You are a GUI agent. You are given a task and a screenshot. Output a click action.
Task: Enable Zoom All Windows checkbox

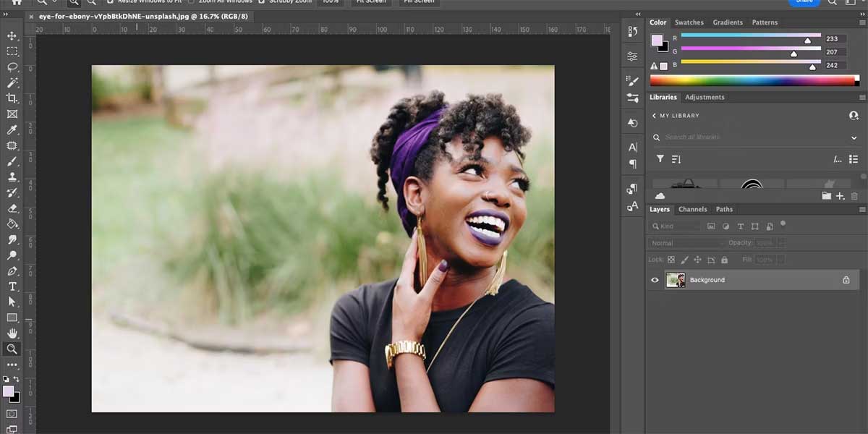(191, 2)
